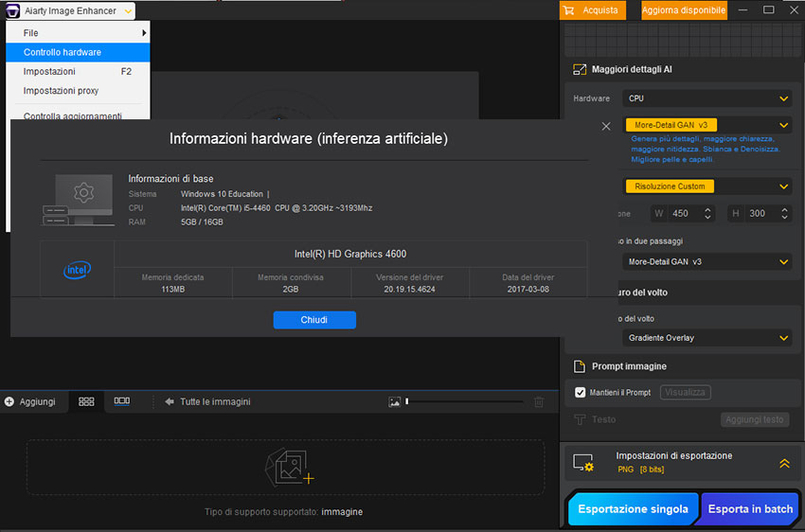This screenshot has width=805, height=532.
Task: Open the File submenu
Action: pos(78,33)
